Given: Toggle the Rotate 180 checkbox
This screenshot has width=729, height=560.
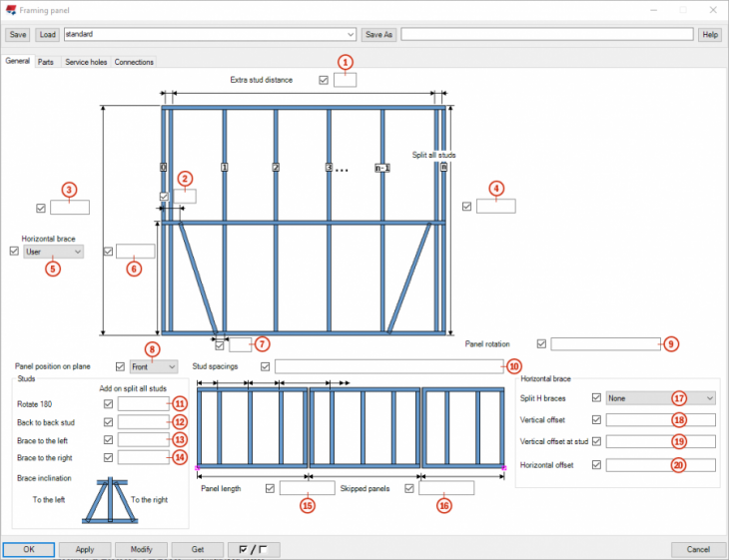Looking at the screenshot, I should pyautogui.click(x=108, y=404).
